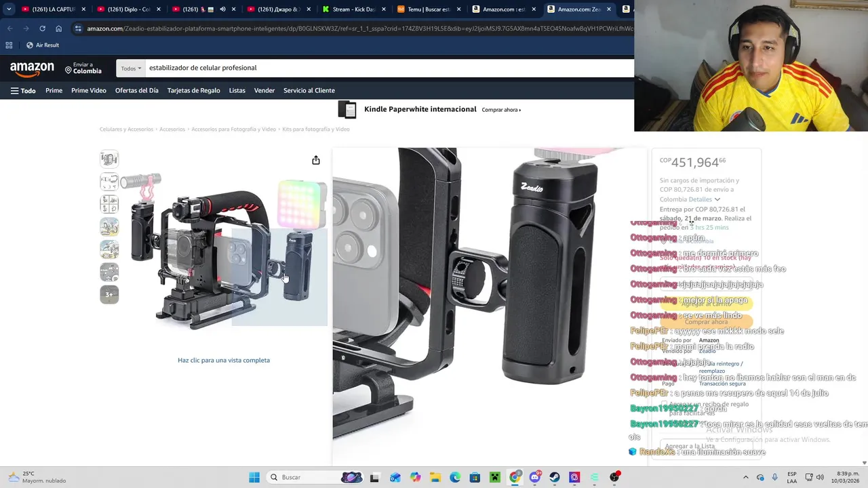Open the Vender link
The height and width of the screenshot is (488, 868).
264,90
